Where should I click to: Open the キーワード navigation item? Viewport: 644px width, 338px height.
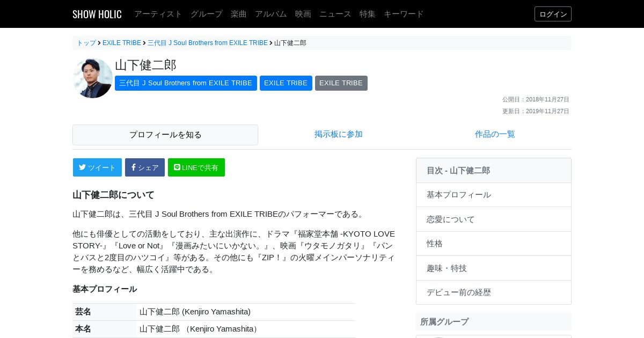pyautogui.click(x=404, y=14)
